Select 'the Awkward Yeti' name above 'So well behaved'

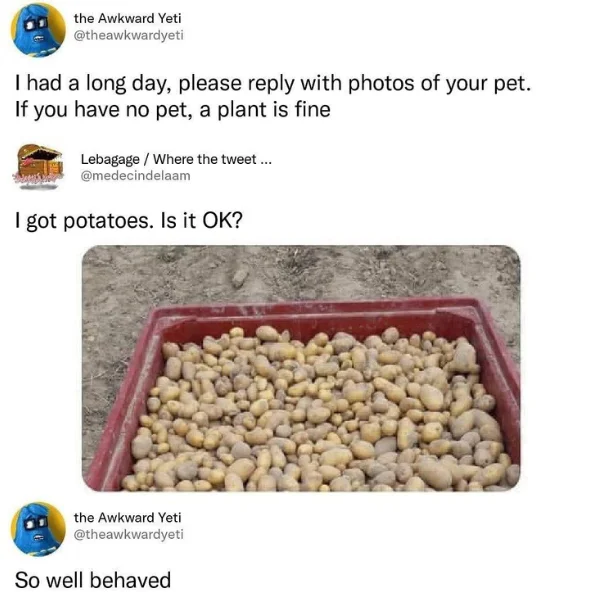click(x=127, y=517)
